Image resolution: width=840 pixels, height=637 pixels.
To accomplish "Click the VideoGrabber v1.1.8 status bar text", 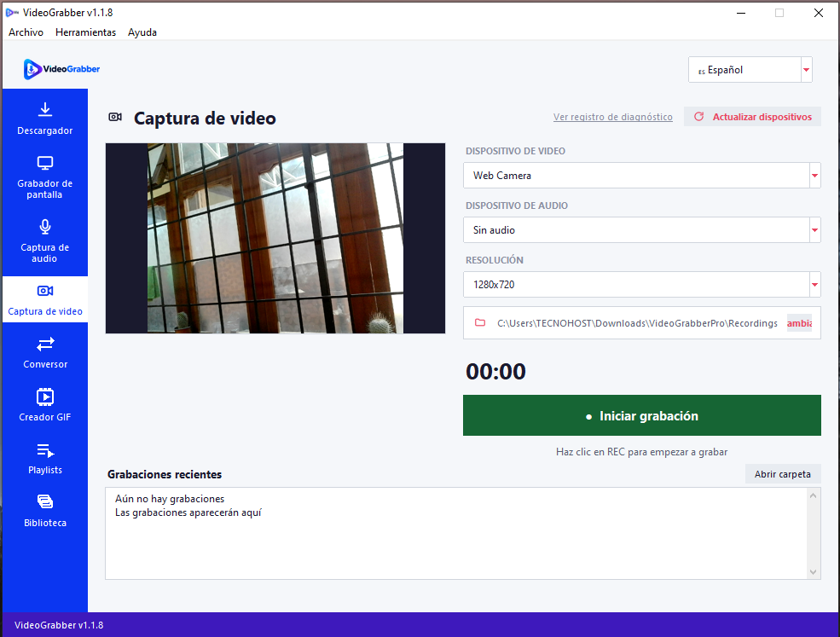I will click(x=59, y=625).
